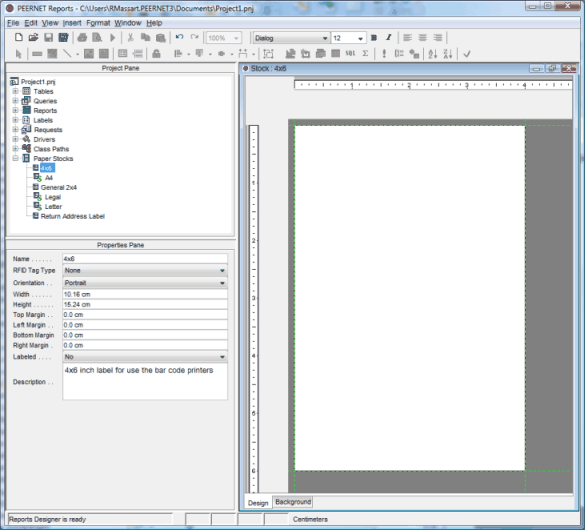
Task: Click the checkmark validate icon
Action: coord(467,54)
